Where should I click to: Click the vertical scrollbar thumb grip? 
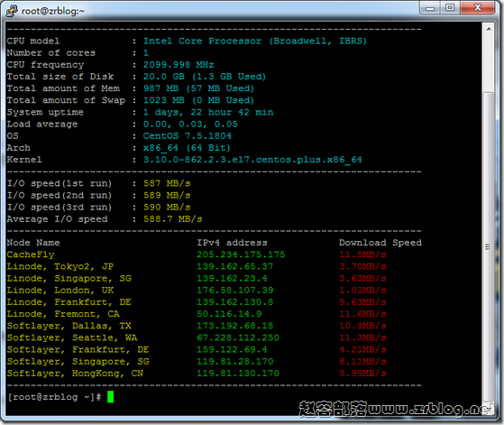(x=489, y=246)
